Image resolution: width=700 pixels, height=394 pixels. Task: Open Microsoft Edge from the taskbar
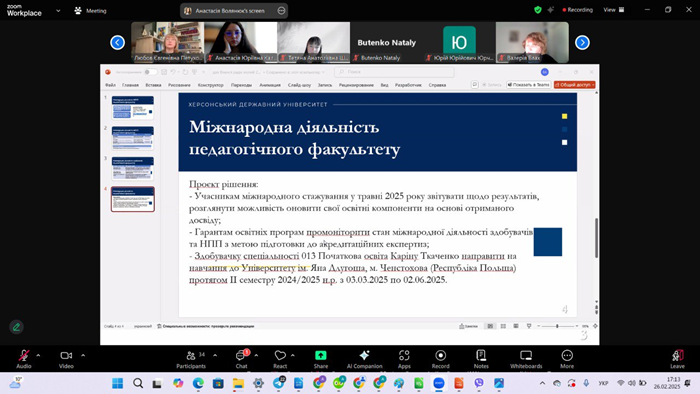[198, 383]
